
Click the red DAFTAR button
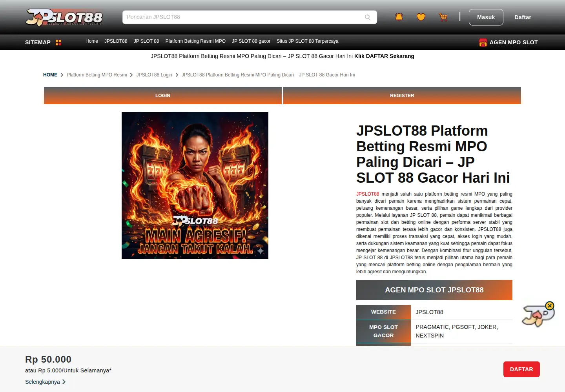pos(521,369)
